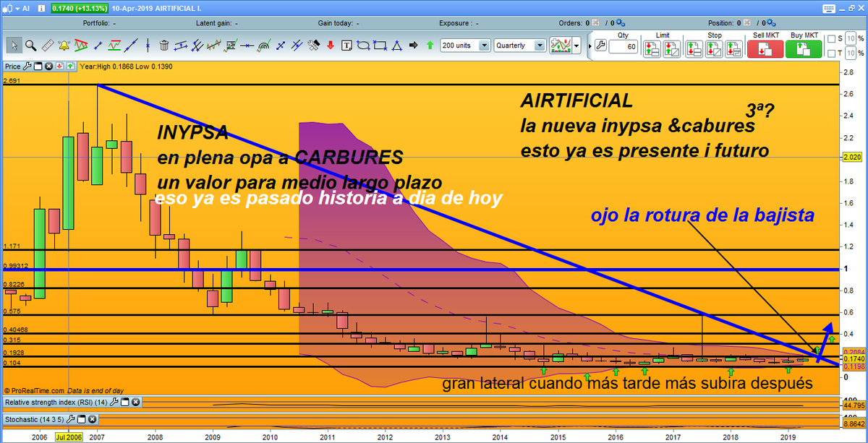Open Stochastic indicator wrench settings
Viewport: 868px width, 443px height.
70,419
